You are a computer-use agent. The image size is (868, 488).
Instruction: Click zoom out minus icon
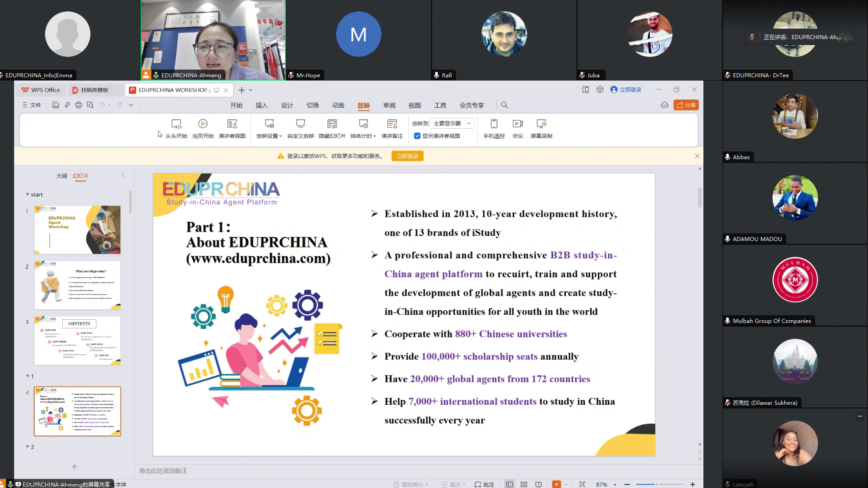point(627,484)
